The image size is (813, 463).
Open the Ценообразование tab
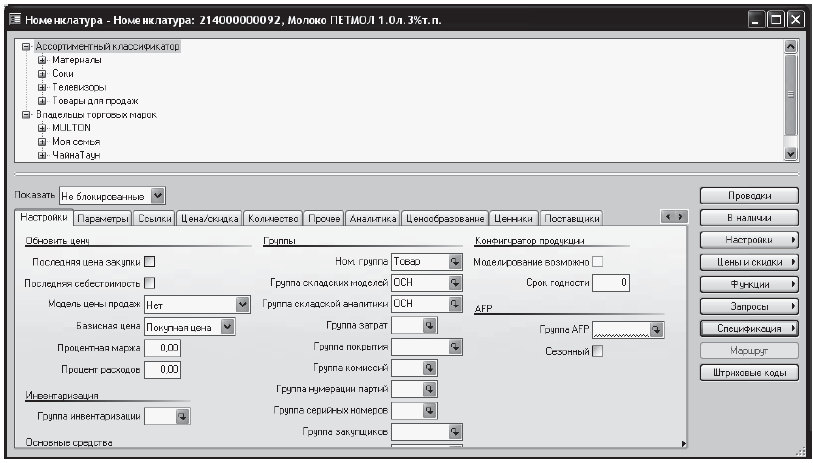(445, 217)
